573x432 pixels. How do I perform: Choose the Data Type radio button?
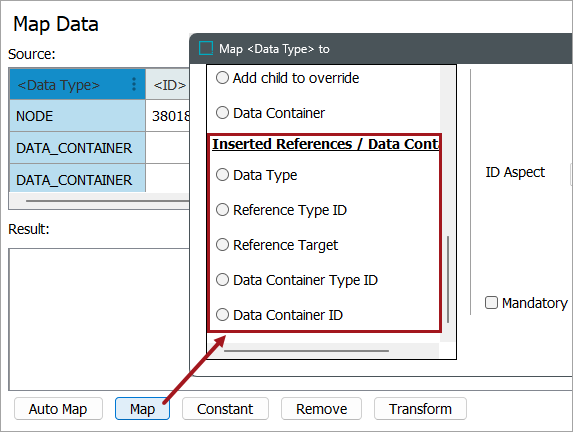pos(222,175)
